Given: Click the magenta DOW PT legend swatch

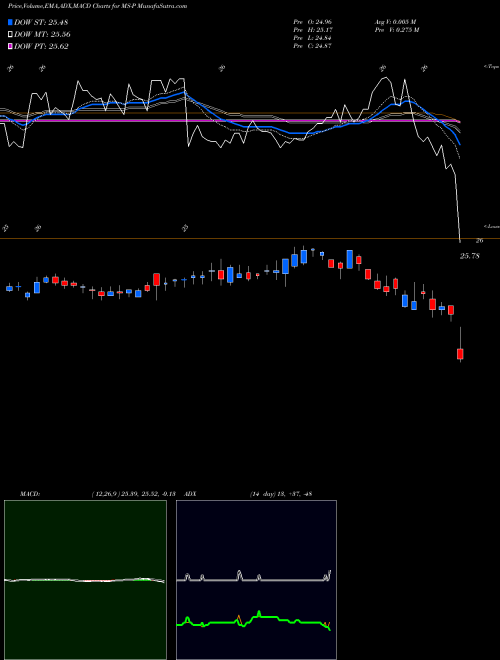Looking at the screenshot, I should 10,46.
